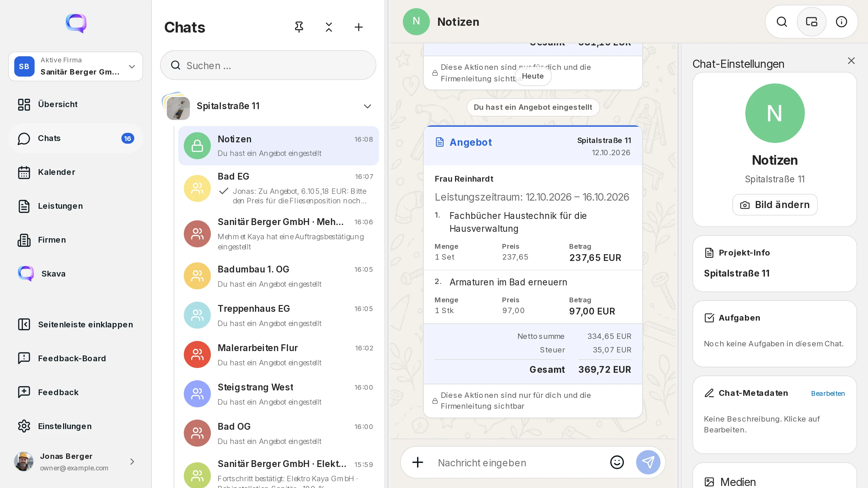Open Leistungen in the sidebar
The width and height of the screenshot is (868, 488).
tap(75, 206)
